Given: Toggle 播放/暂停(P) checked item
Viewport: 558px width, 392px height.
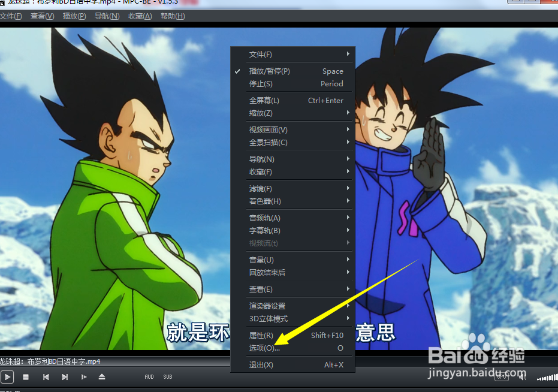Looking at the screenshot, I should pos(292,71).
